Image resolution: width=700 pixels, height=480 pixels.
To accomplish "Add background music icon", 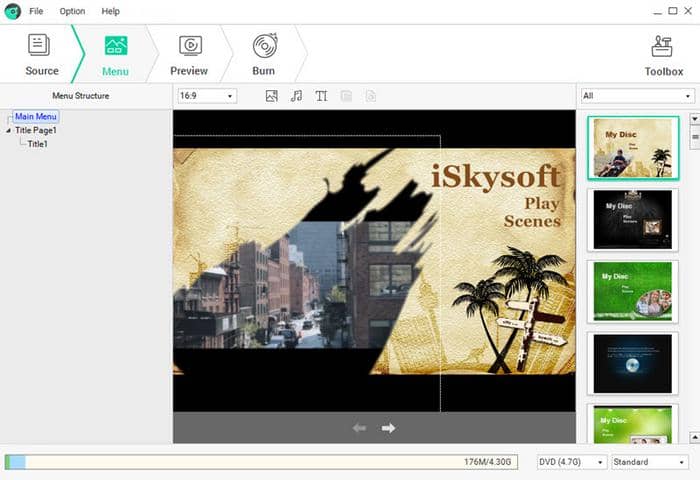I will coord(296,96).
